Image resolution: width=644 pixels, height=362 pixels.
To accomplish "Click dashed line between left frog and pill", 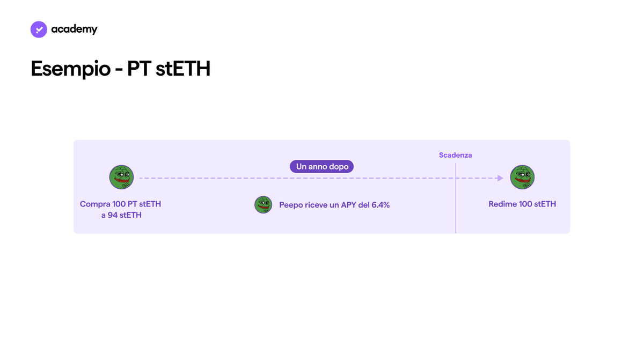I will (x=214, y=178).
